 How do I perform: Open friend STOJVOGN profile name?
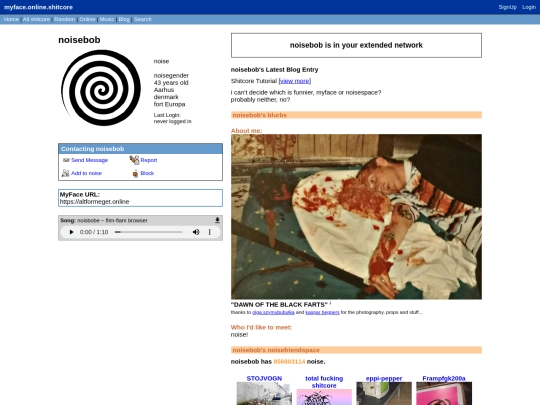[264, 378]
